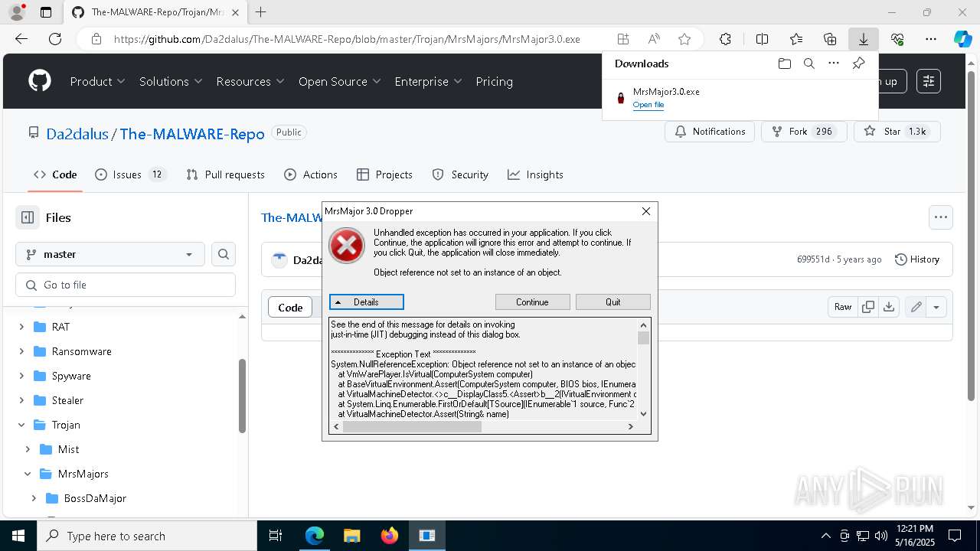
Task: Expand the Ransomware folder chevron
Action: (21, 351)
